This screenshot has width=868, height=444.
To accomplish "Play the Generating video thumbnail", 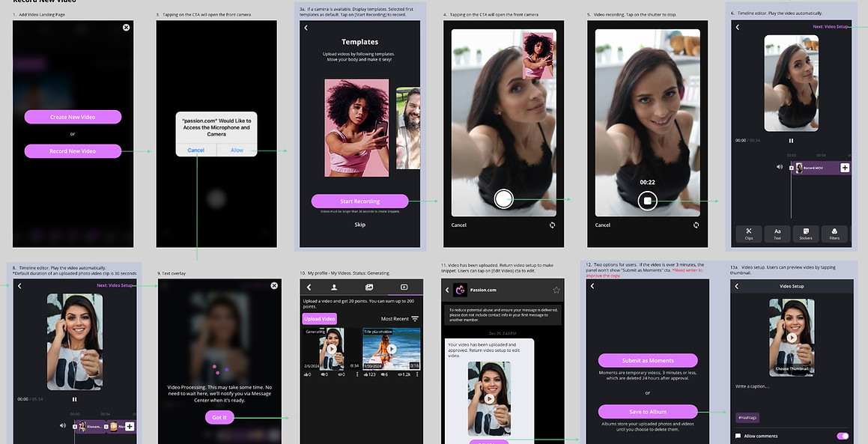I will pos(332,349).
